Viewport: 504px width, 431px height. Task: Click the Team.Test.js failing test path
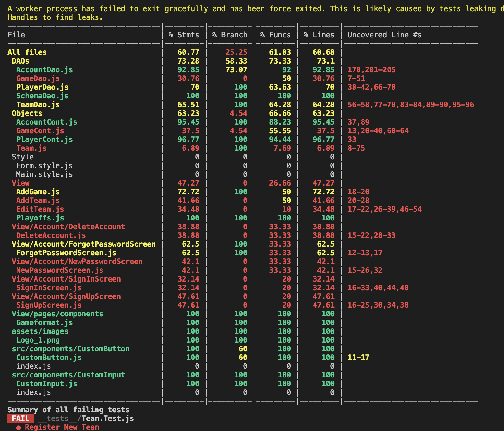pyautogui.click(x=86, y=419)
